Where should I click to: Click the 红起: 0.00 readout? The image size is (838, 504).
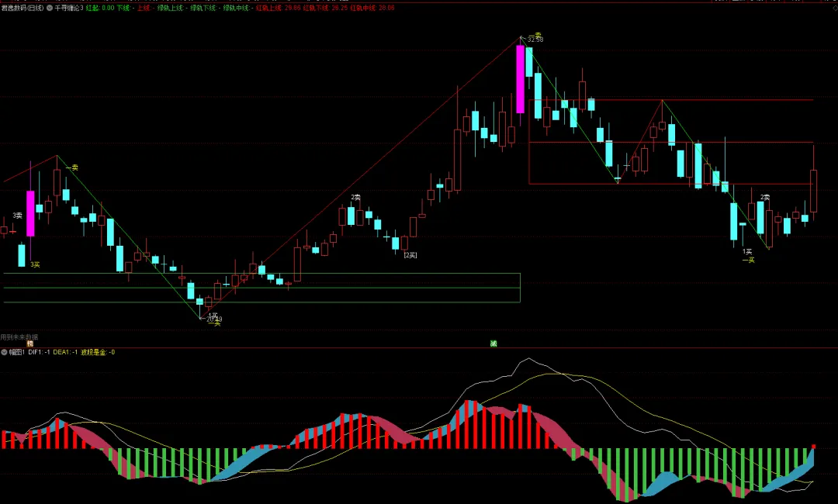(100, 8)
